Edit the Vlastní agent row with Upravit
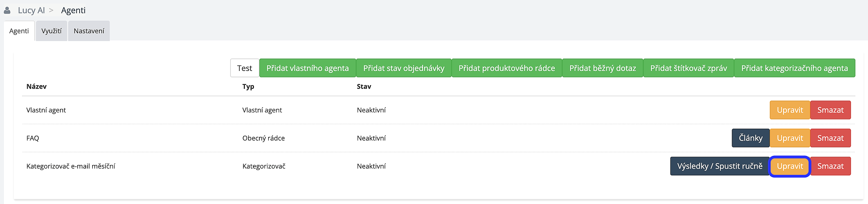Image resolution: width=868 pixels, height=204 pixels. 790,110
